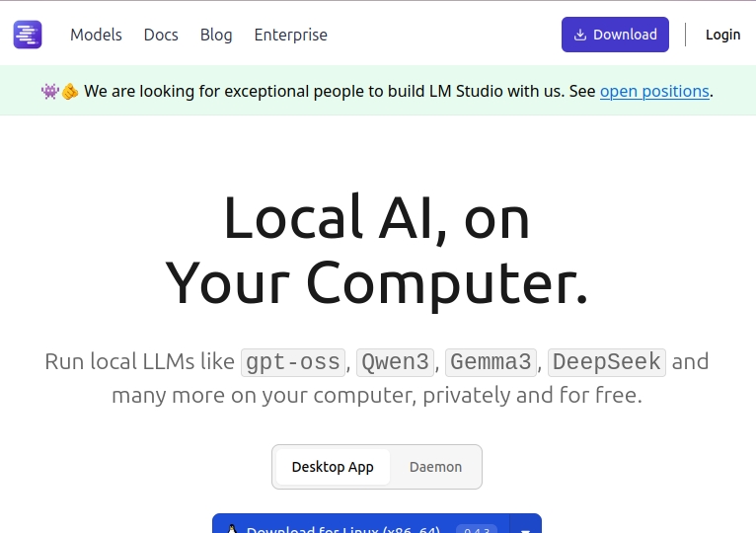The width and height of the screenshot is (756, 533).
Task: Click the Qwen3 model tag
Action: click(x=395, y=362)
